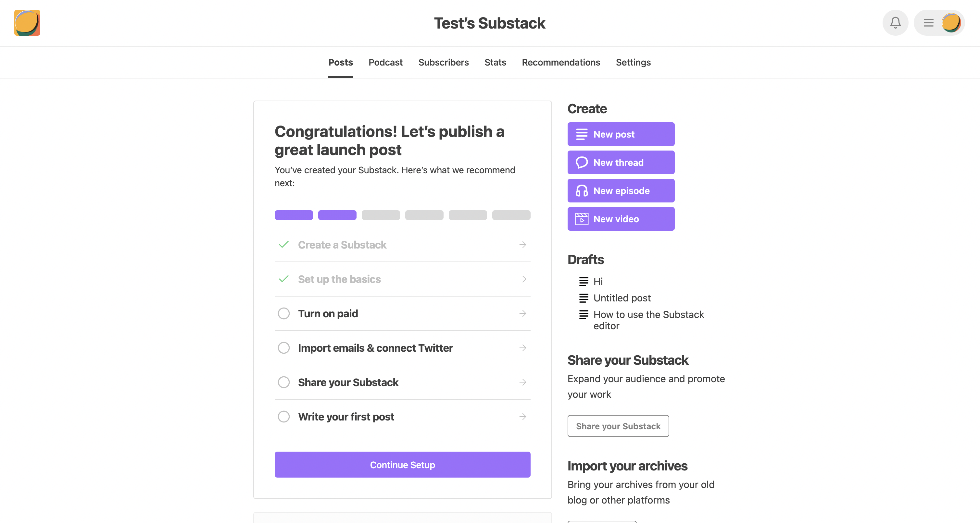Click the Share your Substack button

pyautogui.click(x=618, y=426)
